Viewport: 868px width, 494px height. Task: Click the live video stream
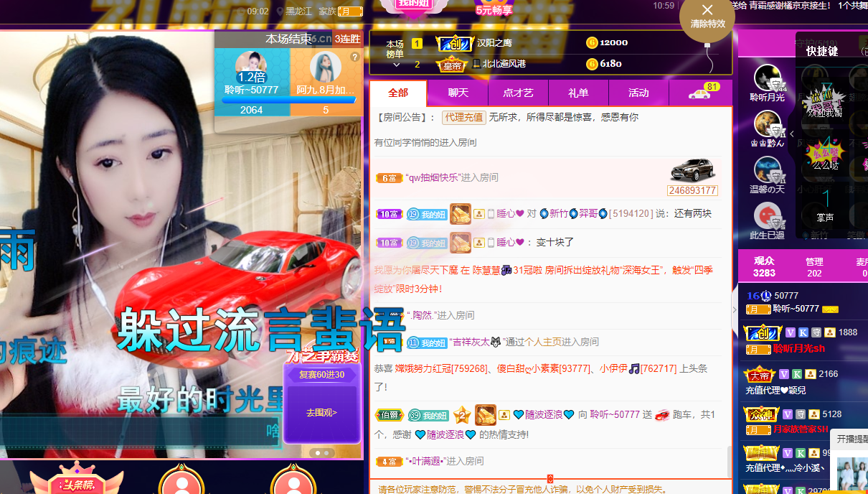click(x=181, y=244)
